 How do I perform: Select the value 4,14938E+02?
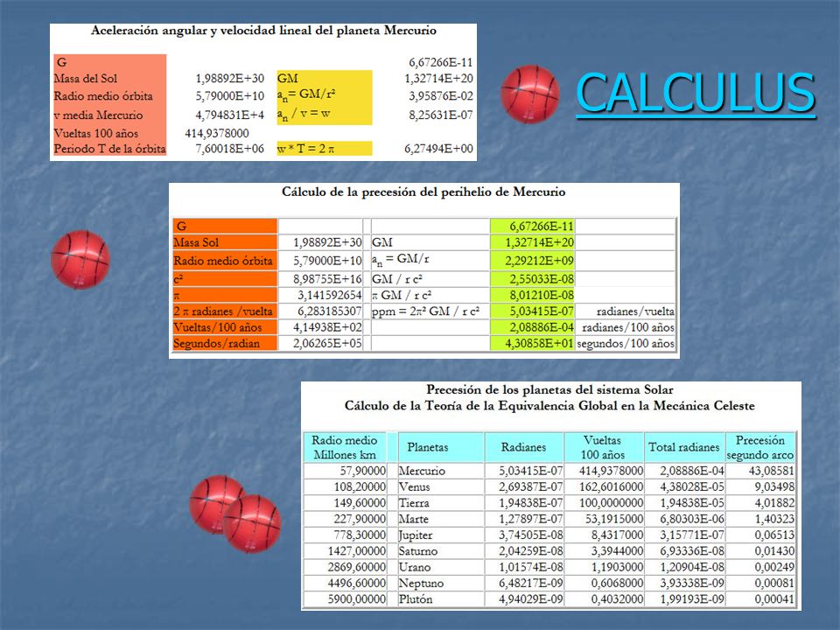coord(327,326)
